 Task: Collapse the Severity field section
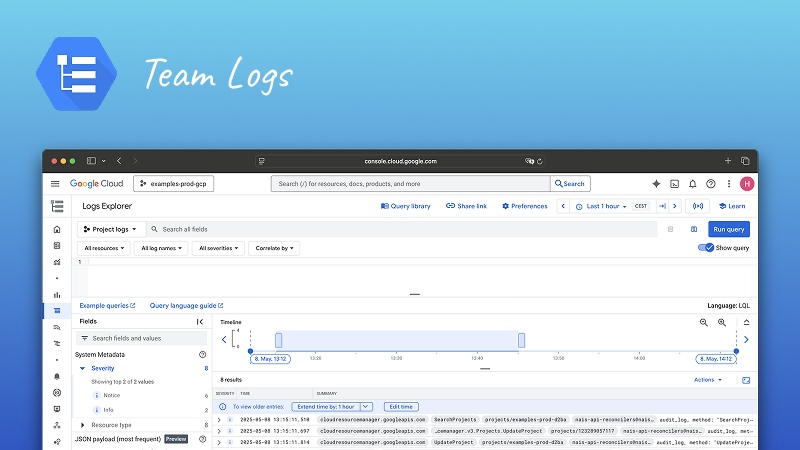pyautogui.click(x=83, y=368)
